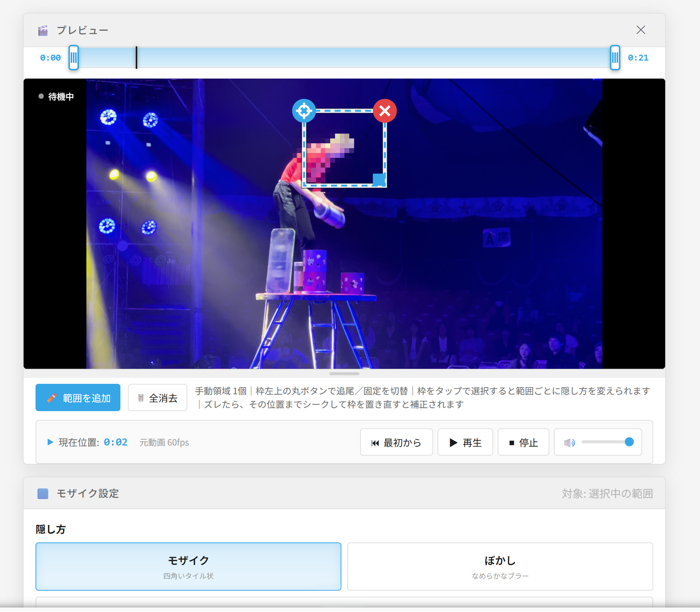Click the left trim handle at 0:00
The height and width of the screenshot is (612, 700).
pyautogui.click(x=74, y=58)
